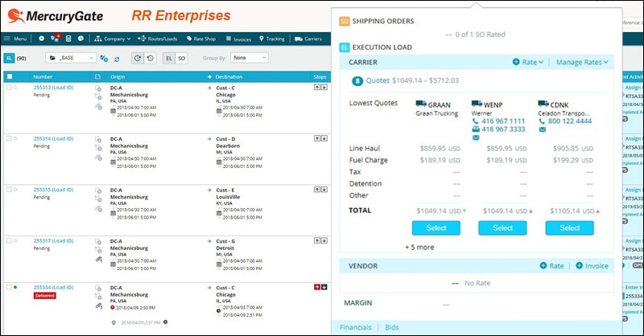Toggle the history clock button
Viewport: 644px width, 336px height.
coord(151,58)
